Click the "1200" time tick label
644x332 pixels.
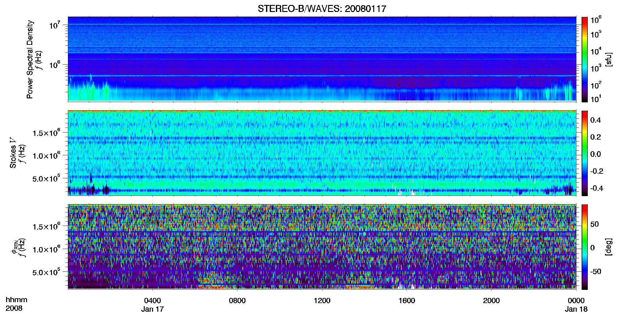pyautogui.click(x=322, y=301)
